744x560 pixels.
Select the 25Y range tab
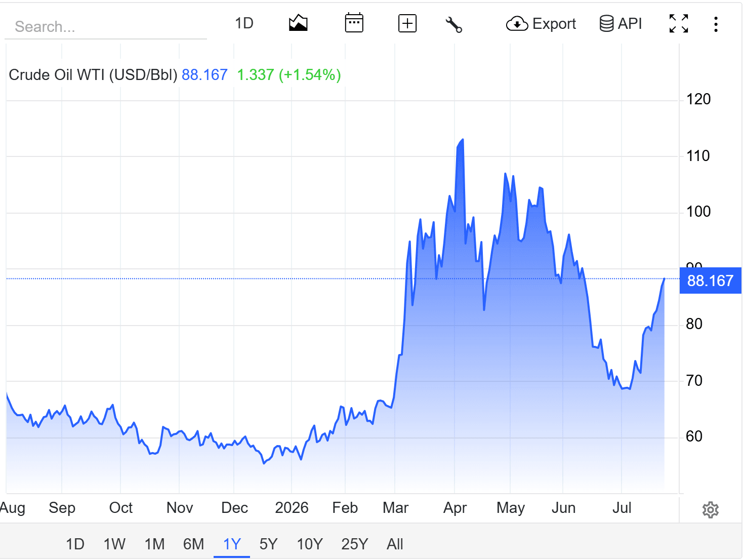click(354, 544)
